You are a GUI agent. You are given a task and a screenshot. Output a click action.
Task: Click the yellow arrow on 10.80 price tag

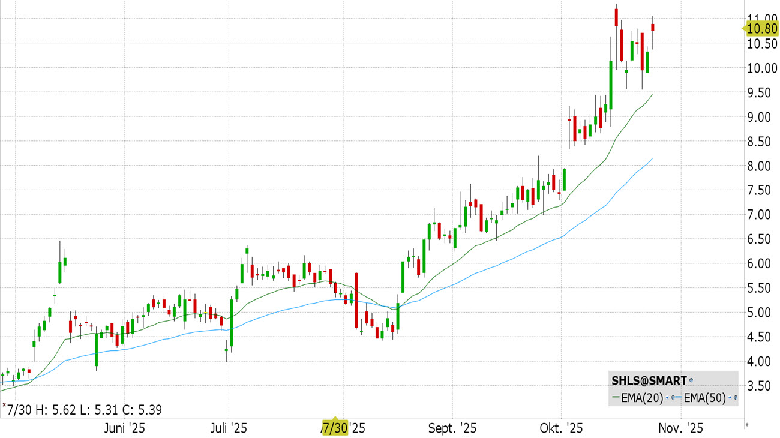[x=744, y=28]
